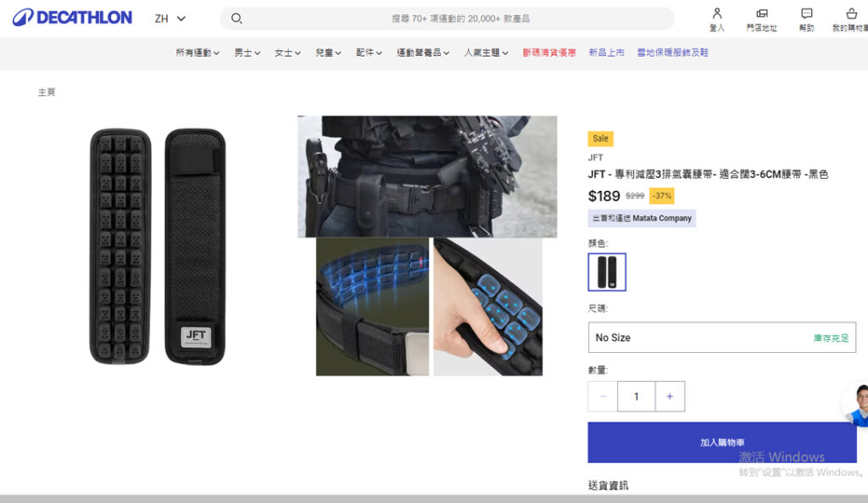
Task: Open the 斷碼清貨優惠 clearance link
Action: click(549, 53)
